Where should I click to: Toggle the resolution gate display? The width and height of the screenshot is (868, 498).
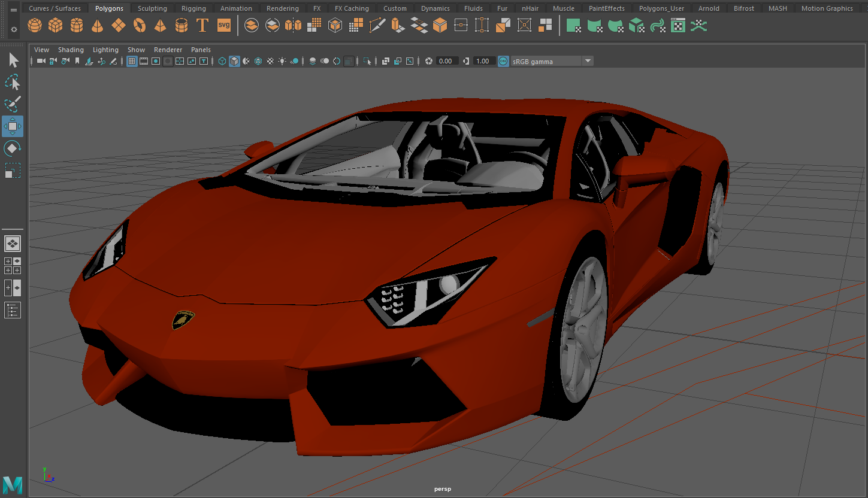(x=156, y=61)
